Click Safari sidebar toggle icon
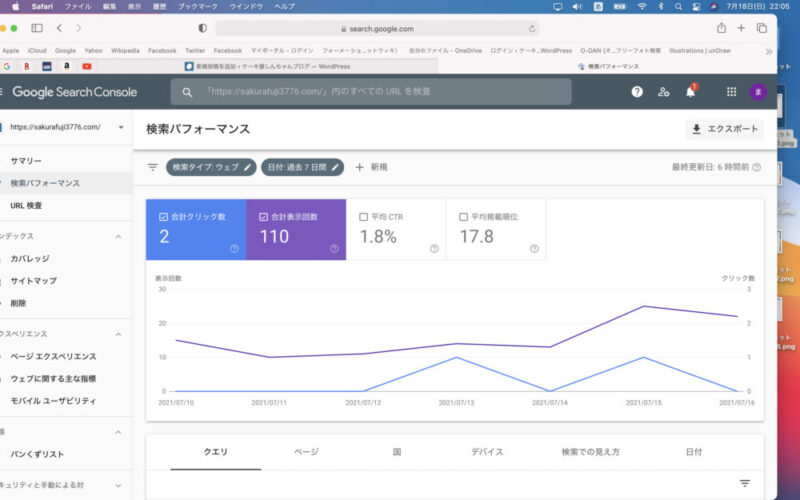This screenshot has height=500, width=800. (x=37, y=29)
